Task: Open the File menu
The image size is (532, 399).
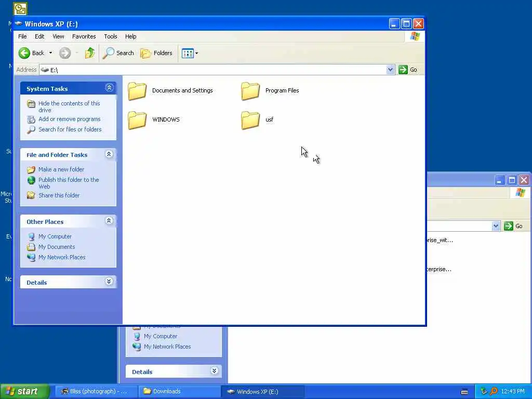Action: pos(22,36)
